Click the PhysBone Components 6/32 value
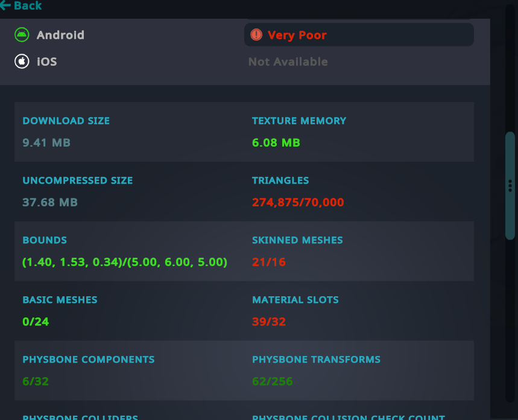Viewport: 518px width, 420px height. (x=36, y=381)
